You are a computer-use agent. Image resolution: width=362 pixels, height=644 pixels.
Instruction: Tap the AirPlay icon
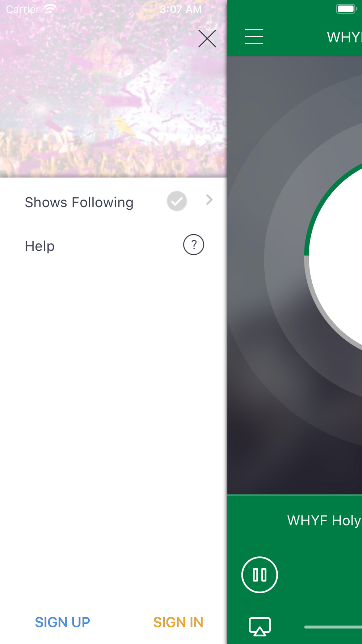point(260,626)
